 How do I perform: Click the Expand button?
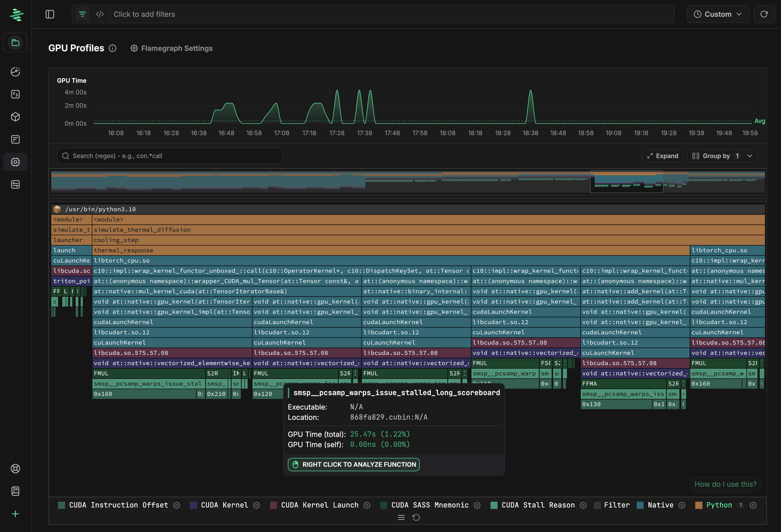(x=662, y=156)
